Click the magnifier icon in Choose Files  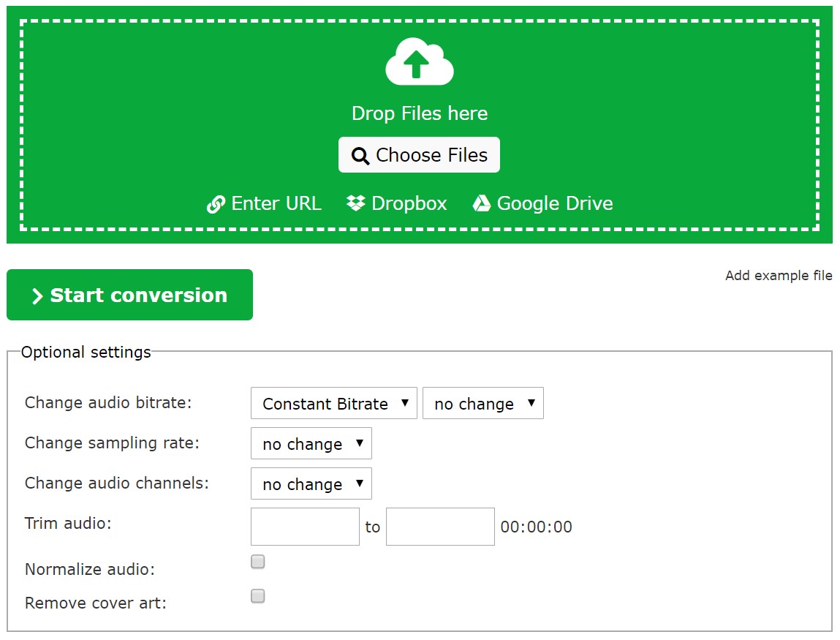tap(360, 156)
